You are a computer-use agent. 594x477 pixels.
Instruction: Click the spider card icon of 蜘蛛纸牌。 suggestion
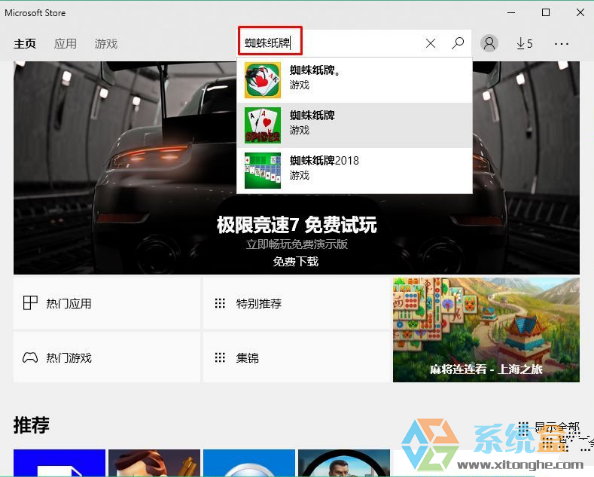point(263,80)
